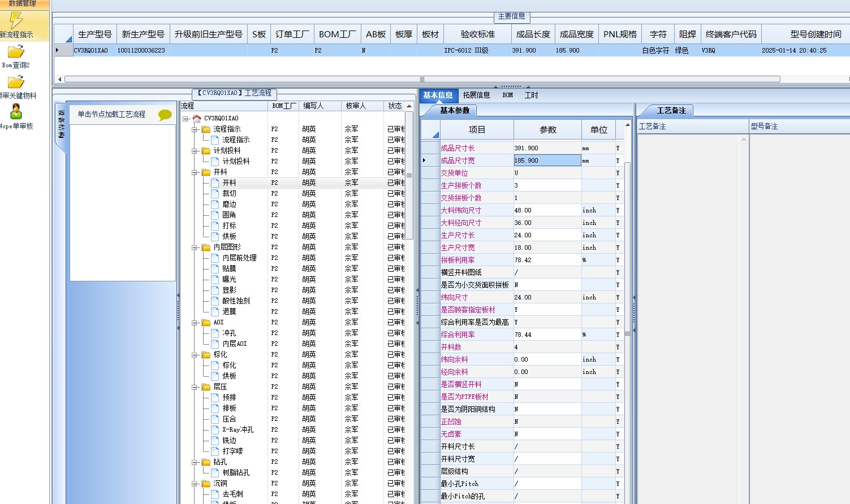Click the 开料 folder icon
850x504 pixels.
(x=206, y=172)
